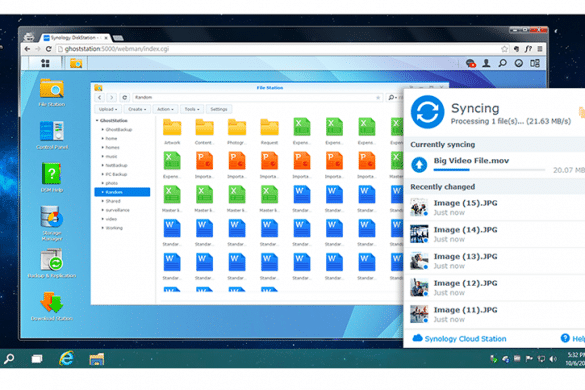This screenshot has height=390, width=585.
Task: Select the Shared folder in the tree
Action: (x=113, y=201)
